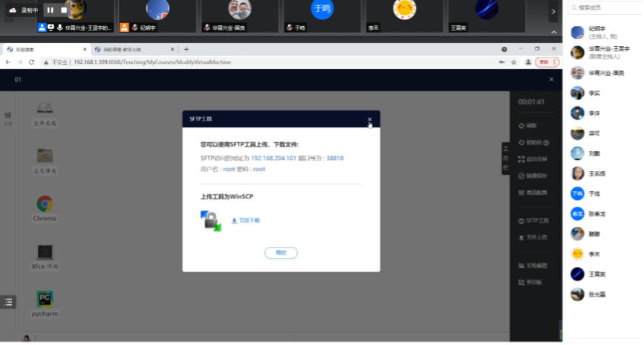Open the 文件上传 tool in sidebar
The width and height of the screenshot is (644, 345).
click(533, 237)
